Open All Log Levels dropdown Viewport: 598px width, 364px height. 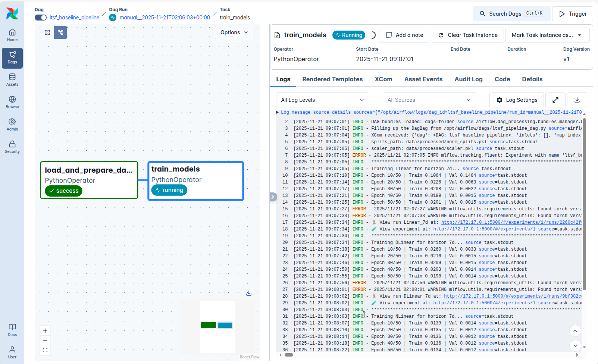point(323,100)
